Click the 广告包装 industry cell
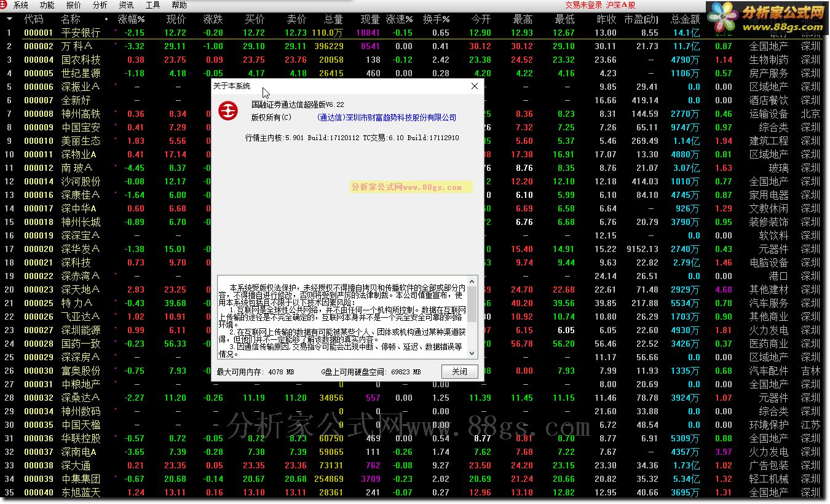 pyautogui.click(x=769, y=465)
